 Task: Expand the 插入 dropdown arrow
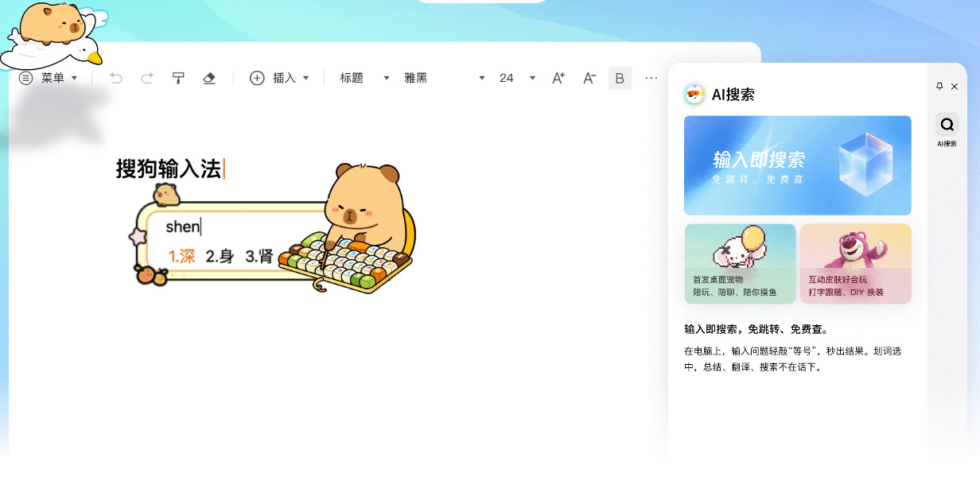tap(305, 78)
